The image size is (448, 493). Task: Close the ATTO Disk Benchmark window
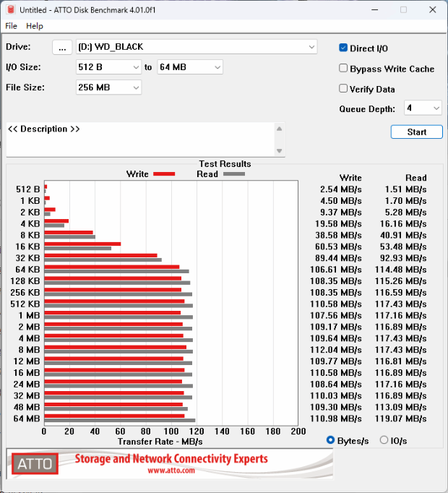(x=433, y=9)
